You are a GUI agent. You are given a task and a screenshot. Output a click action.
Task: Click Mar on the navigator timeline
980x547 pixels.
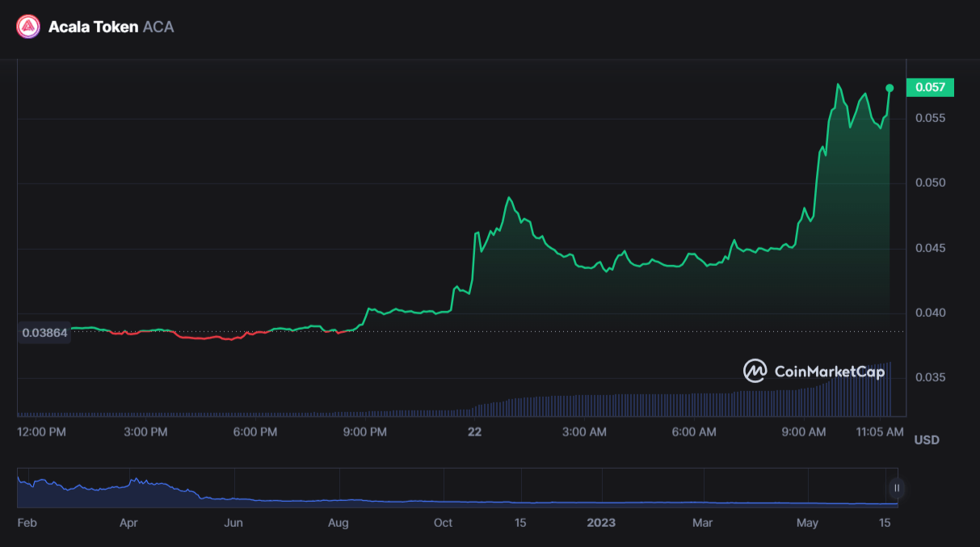pyautogui.click(x=703, y=523)
